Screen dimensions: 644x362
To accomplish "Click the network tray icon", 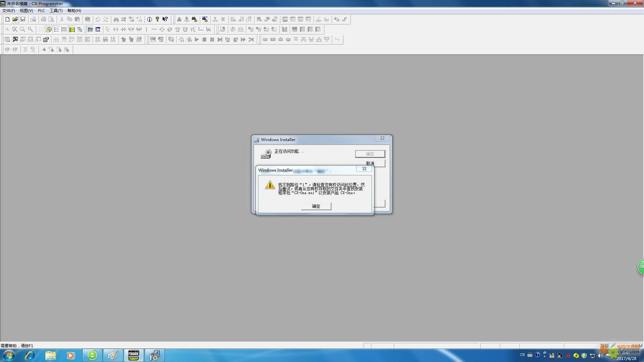I will [592, 356].
